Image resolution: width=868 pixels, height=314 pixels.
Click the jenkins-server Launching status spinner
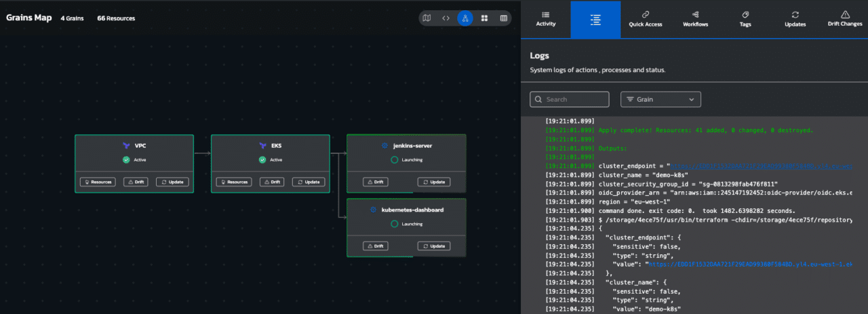click(x=395, y=160)
